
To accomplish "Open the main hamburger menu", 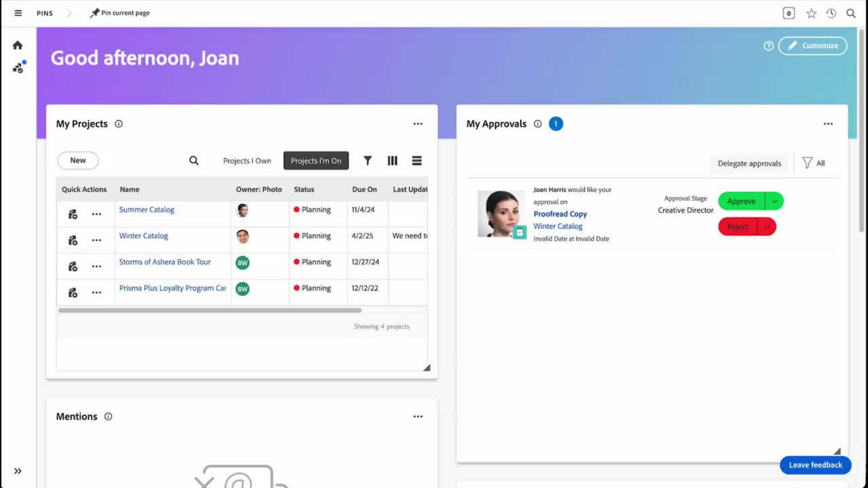I will point(18,13).
